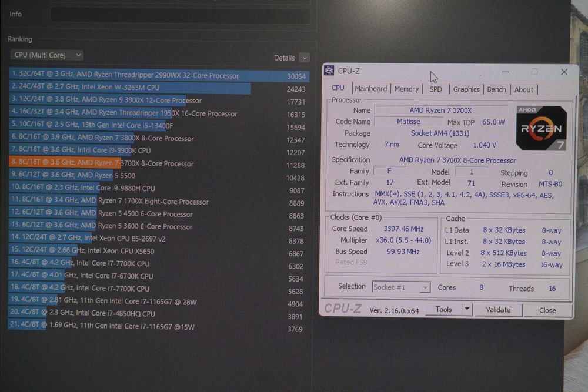Select Xeon E5-2697 v2 ranking row

point(159,239)
